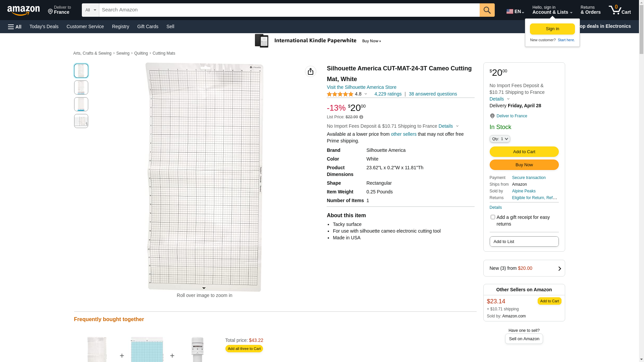
Task: Open the Qty quantity dropdown
Action: [x=499, y=139]
